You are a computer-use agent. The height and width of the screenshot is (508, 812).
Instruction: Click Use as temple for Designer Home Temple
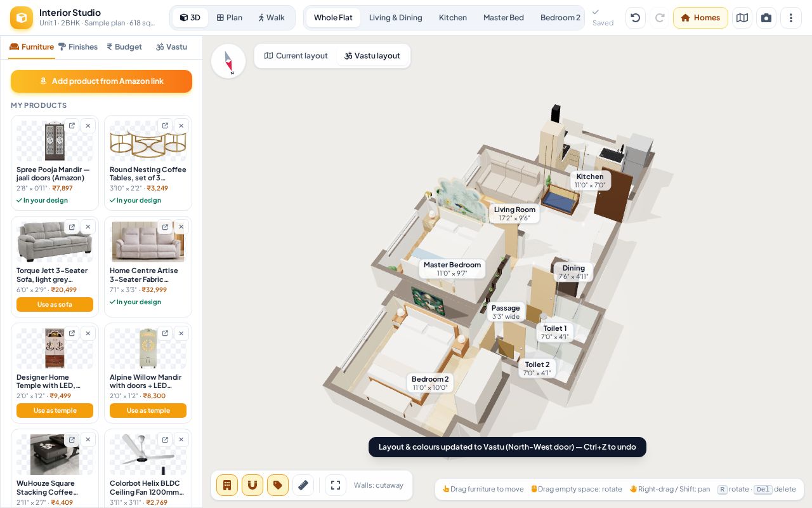(55, 411)
